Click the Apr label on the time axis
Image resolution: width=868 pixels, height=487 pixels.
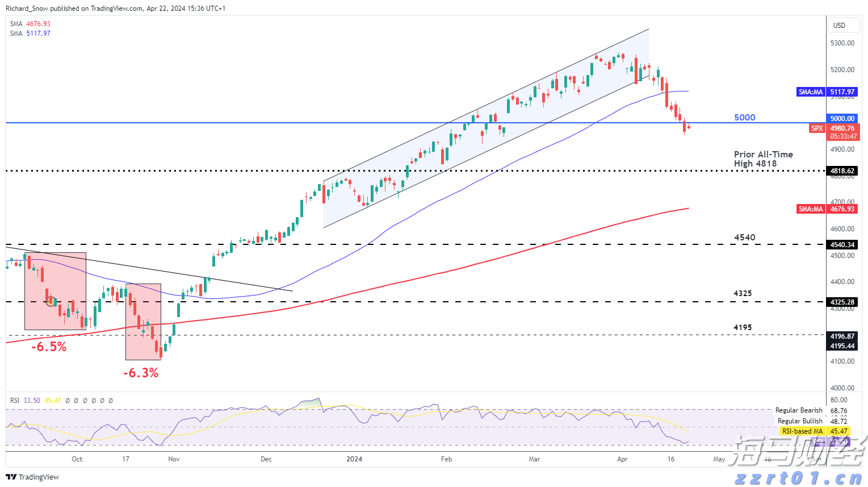point(622,459)
